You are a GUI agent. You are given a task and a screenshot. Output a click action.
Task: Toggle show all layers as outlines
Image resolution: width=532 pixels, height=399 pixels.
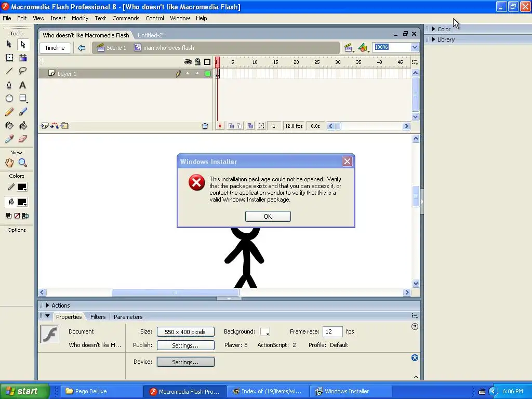click(x=207, y=62)
